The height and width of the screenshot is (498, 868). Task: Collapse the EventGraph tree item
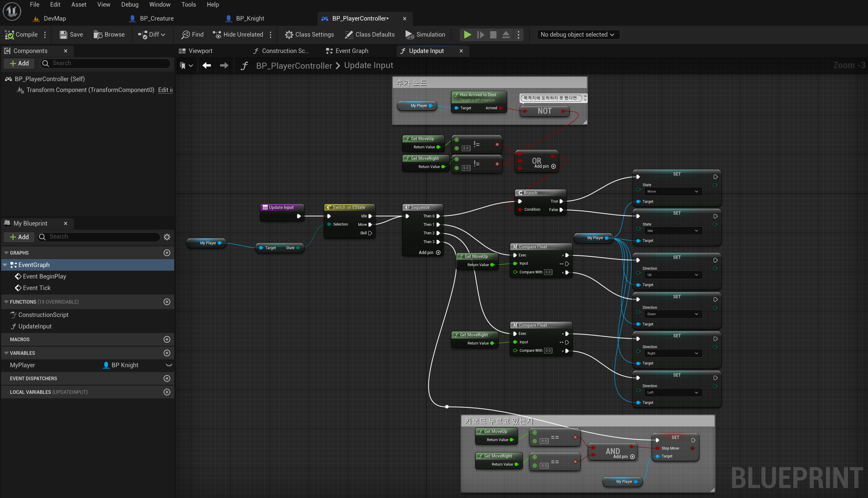point(5,265)
